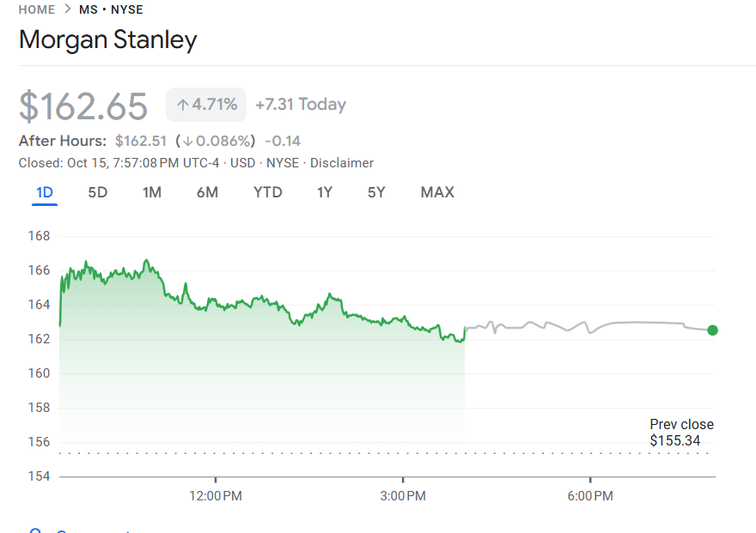
Task: Show the 1M chart range
Action: point(152,192)
